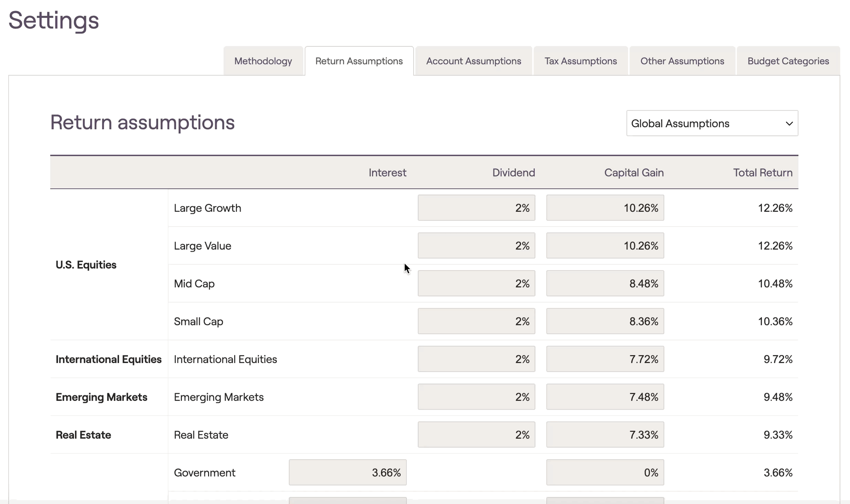Focus Real Estate capital gain input
The width and height of the screenshot is (850, 504).
[605, 435]
